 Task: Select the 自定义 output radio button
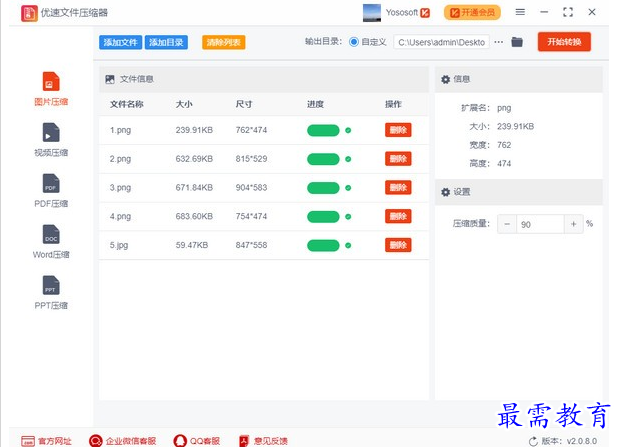(x=354, y=42)
